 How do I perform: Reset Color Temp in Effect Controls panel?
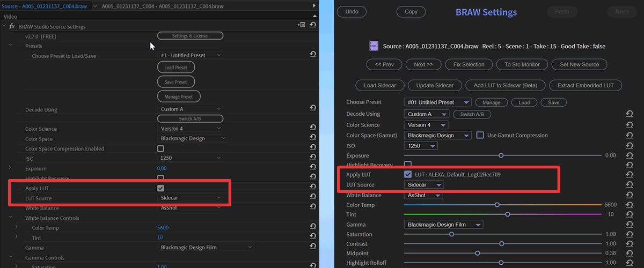tap(313, 227)
